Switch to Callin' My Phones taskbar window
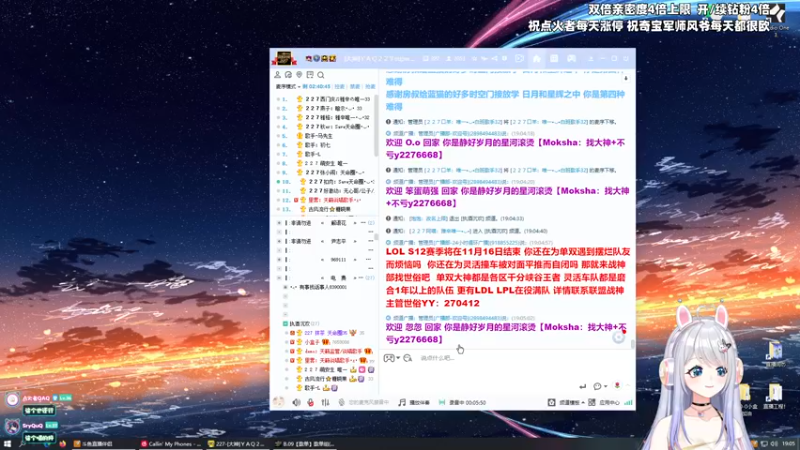The width and height of the screenshot is (800, 450). point(171,444)
